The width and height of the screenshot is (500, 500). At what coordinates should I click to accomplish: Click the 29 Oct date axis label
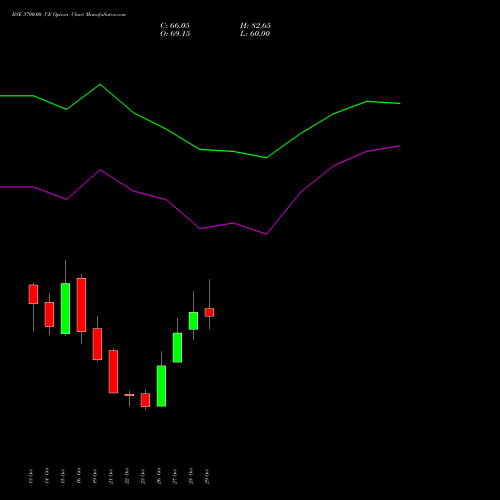[207, 476]
